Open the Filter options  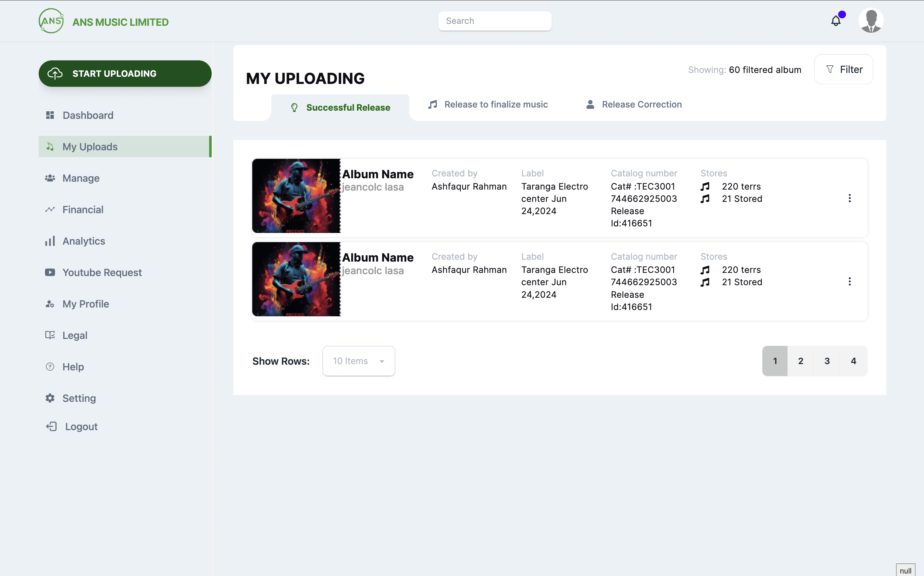click(843, 69)
